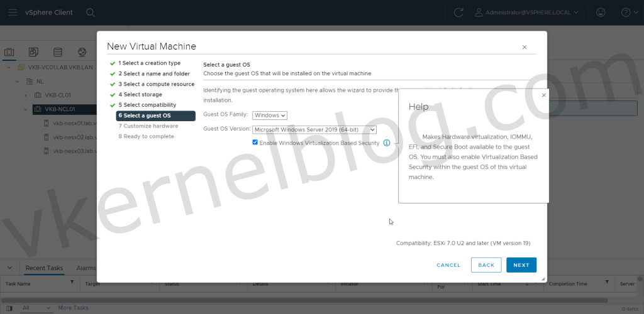Click the NEXT button
This screenshot has height=314, width=644.
click(x=521, y=265)
